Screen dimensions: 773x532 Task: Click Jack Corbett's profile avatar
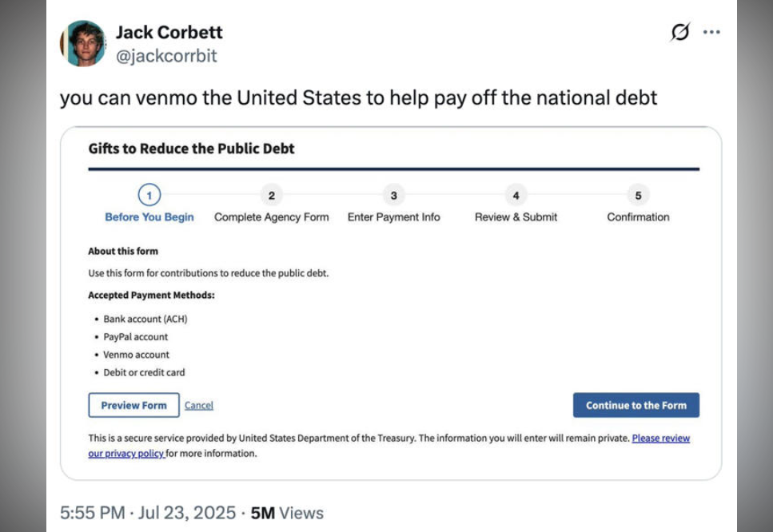(x=83, y=43)
